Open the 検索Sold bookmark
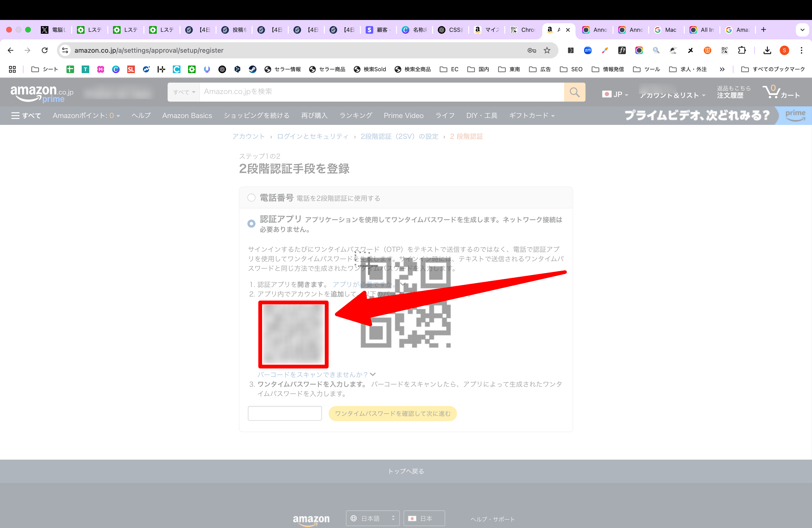This screenshot has height=528, width=812. click(370, 69)
